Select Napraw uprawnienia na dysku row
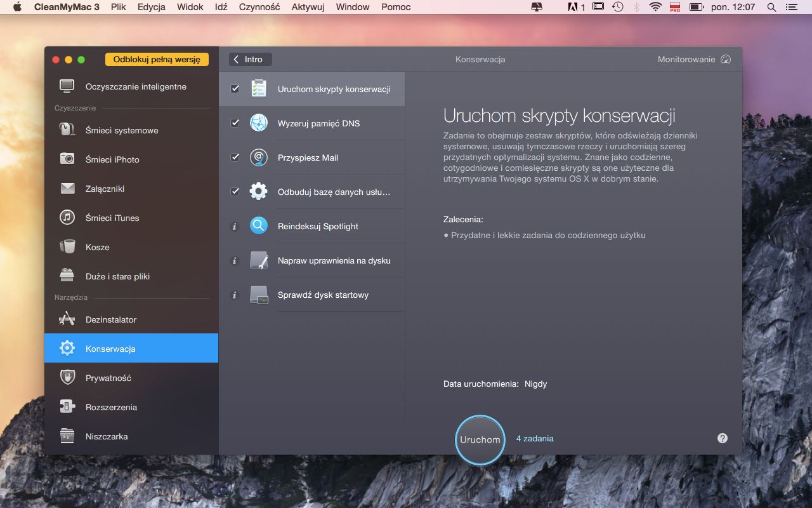The image size is (812, 508). tap(311, 260)
